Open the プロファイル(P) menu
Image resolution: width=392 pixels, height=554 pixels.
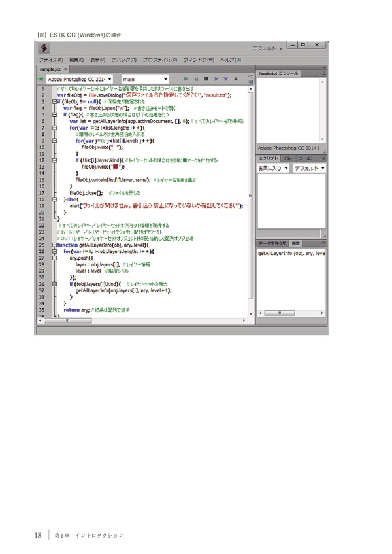click(160, 60)
